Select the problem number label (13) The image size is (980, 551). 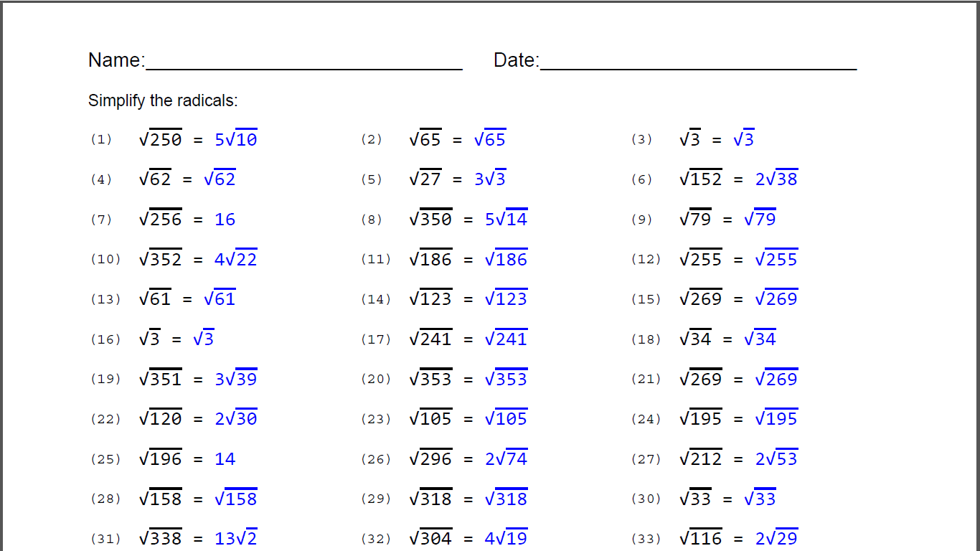click(106, 299)
